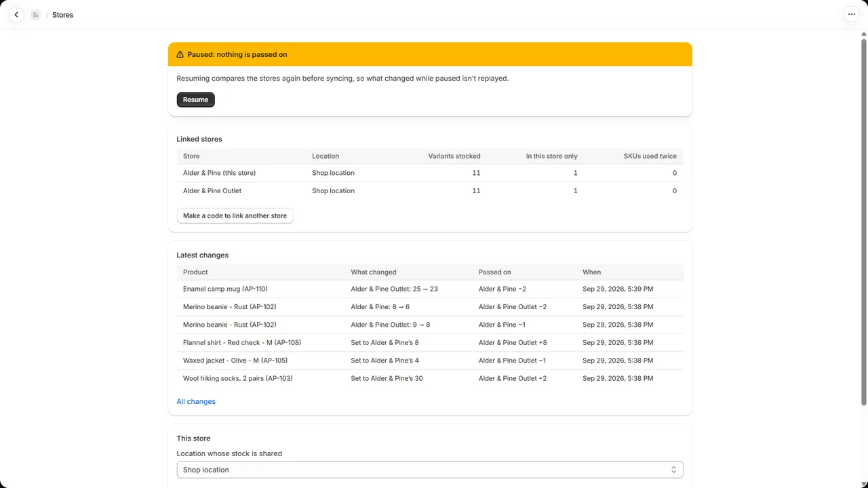This screenshot has width=868, height=488.
Task: Click the Passed on column header
Action: click(495, 272)
